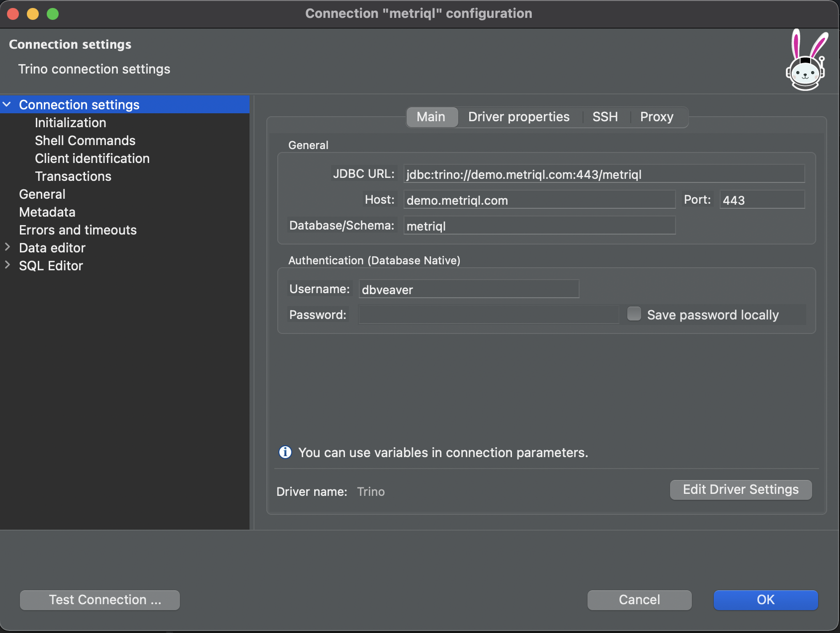This screenshot has height=633, width=840.
Task: Select Client identification in the tree
Action: click(x=92, y=158)
